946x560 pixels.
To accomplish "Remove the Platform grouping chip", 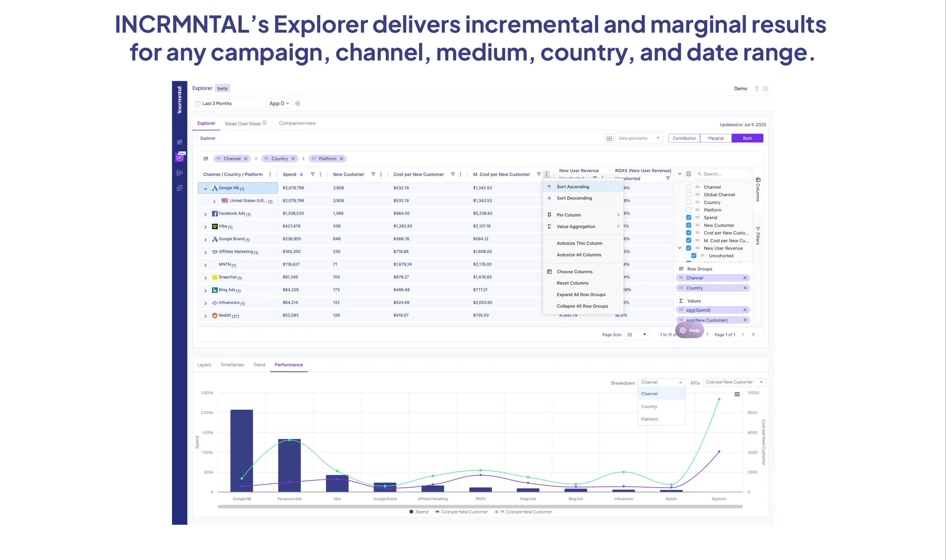I will pos(342,158).
